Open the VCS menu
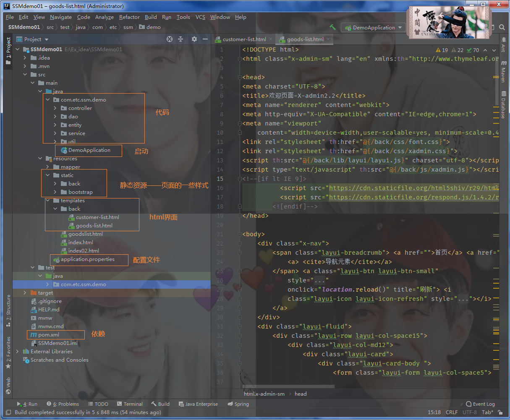The image size is (510, 420). click(x=200, y=17)
